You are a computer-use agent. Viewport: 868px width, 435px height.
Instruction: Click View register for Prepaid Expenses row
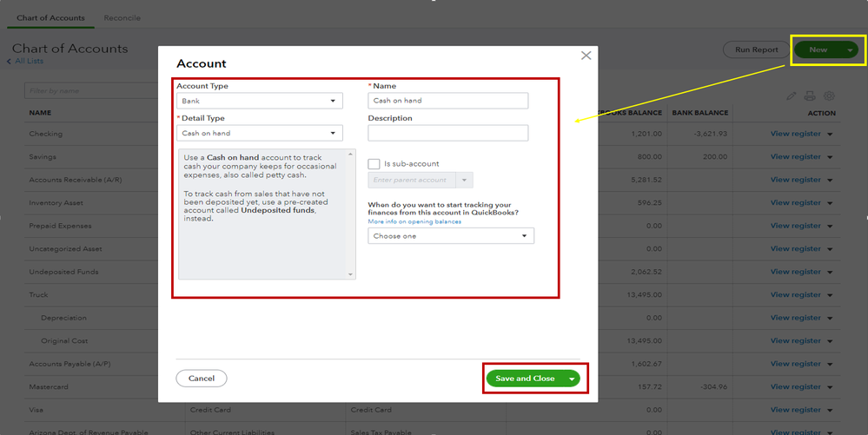[x=796, y=226]
